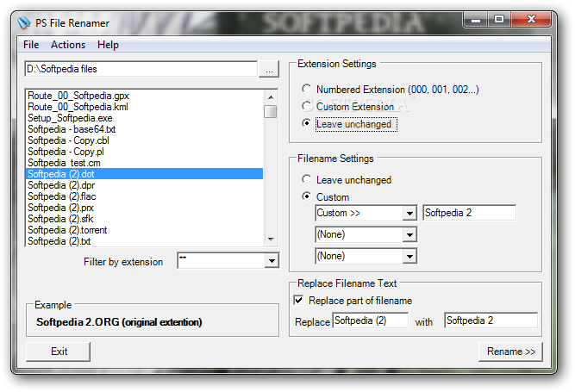The height and width of the screenshot is (392, 575).
Task: Select Softpedia - Copy.pl in file list
Action: [x=145, y=152]
